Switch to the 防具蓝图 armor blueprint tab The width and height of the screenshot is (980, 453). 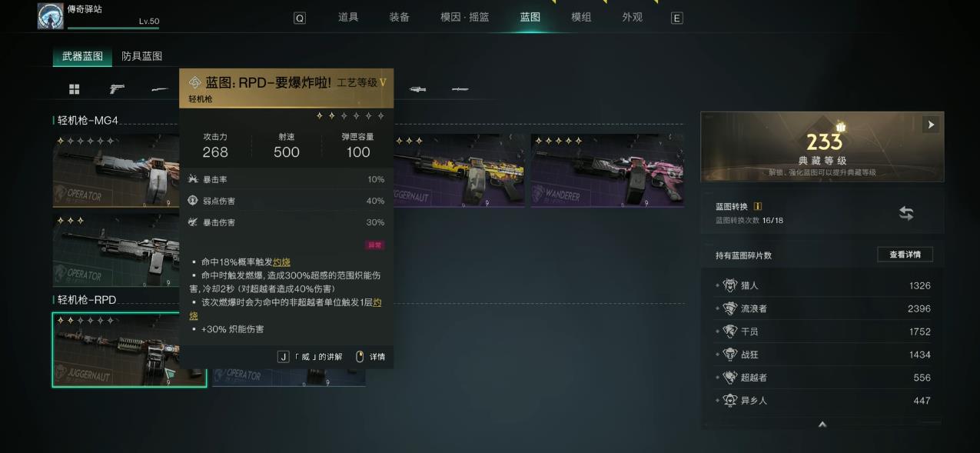click(141, 56)
